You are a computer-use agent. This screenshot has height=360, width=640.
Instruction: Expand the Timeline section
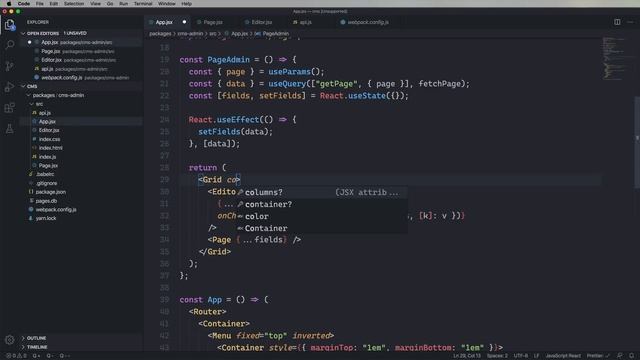pos(23,347)
